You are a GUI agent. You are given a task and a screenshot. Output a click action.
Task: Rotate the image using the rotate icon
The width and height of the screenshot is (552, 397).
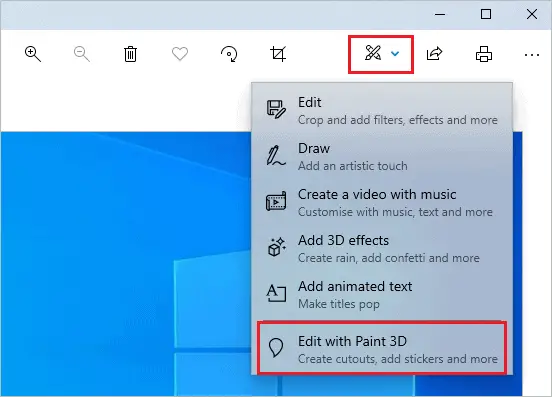coord(229,54)
